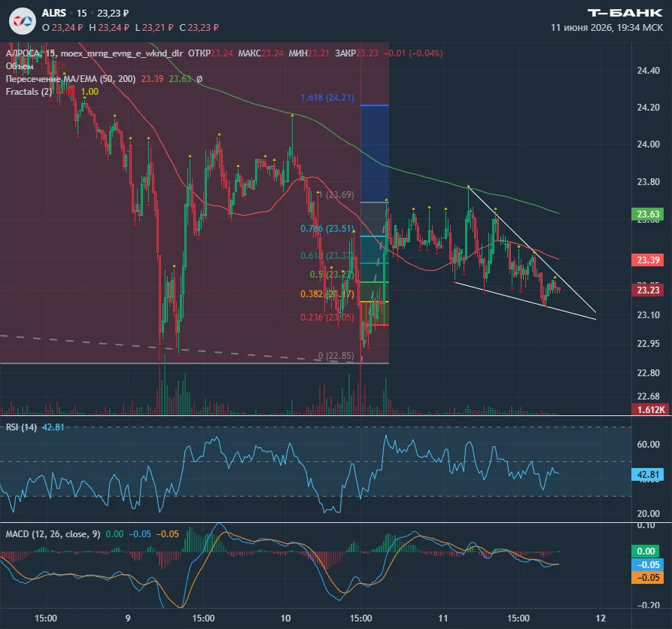Click the date 10 on time axis
The height and width of the screenshot is (629, 672).
(285, 618)
